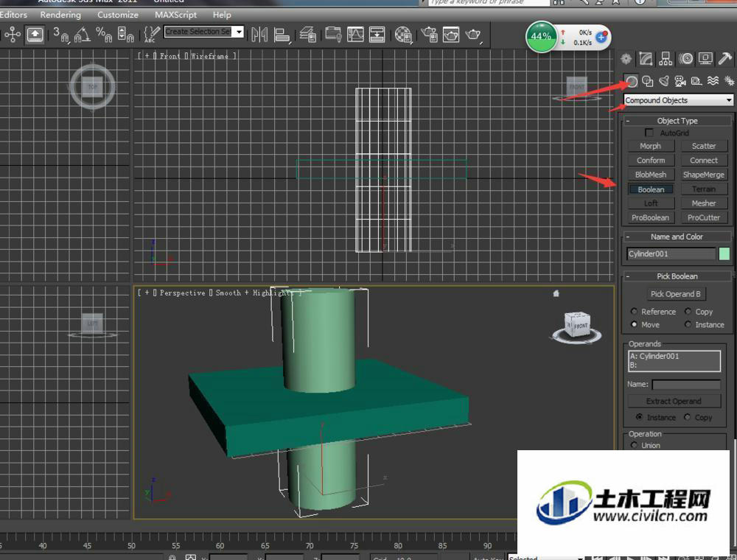Open Front viewport plus menu
The height and width of the screenshot is (560, 737).
tap(147, 56)
